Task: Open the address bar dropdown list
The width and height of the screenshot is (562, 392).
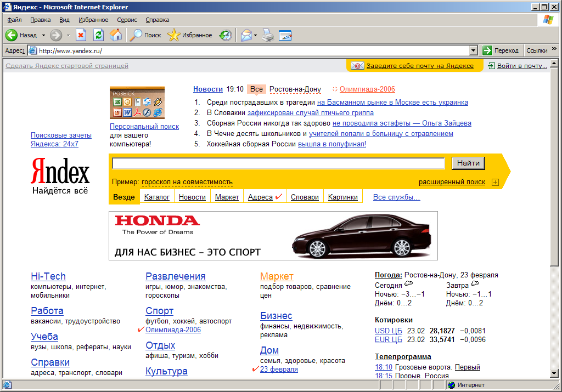Action: click(x=474, y=50)
